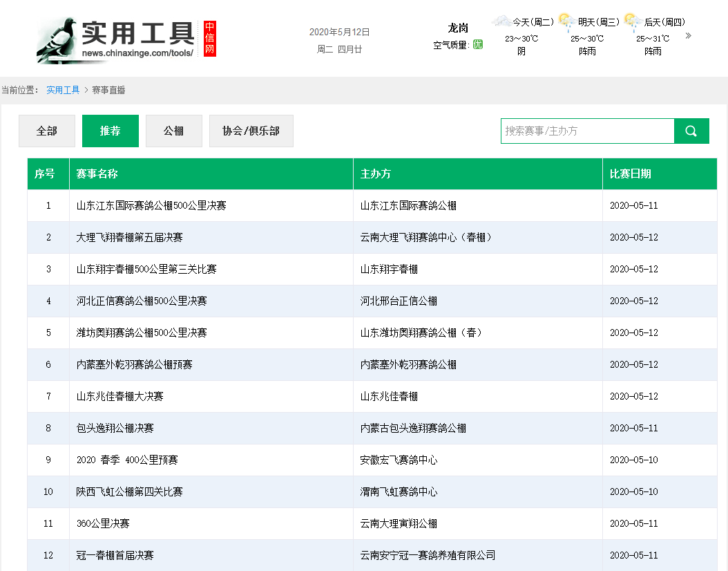Select the 推荐 tab
The height and width of the screenshot is (571, 728).
pyautogui.click(x=111, y=131)
